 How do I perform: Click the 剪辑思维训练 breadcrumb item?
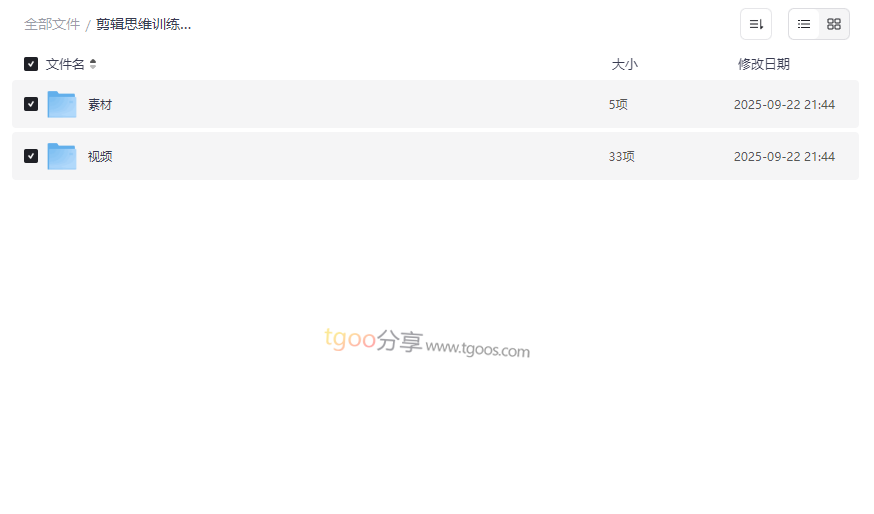click(x=143, y=24)
